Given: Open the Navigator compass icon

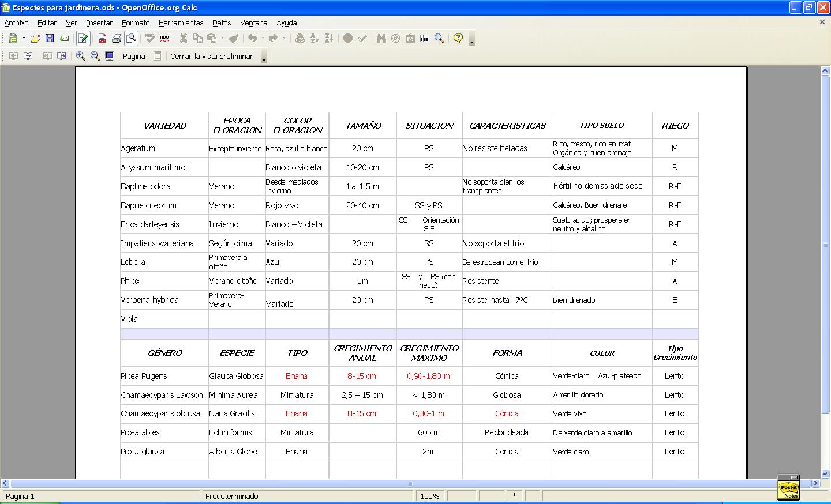Looking at the screenshot, I should [395, 39].
